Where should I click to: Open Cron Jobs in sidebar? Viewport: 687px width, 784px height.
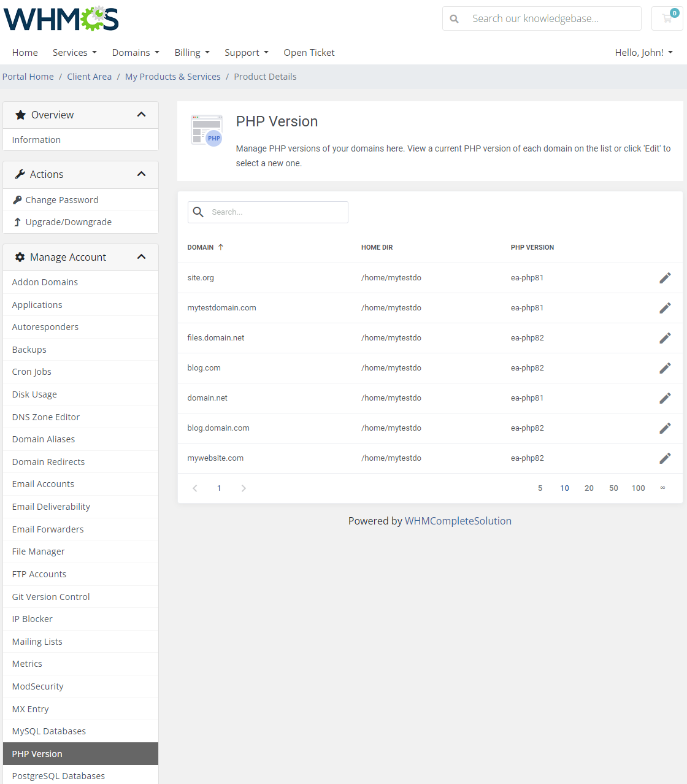point(80,372)
